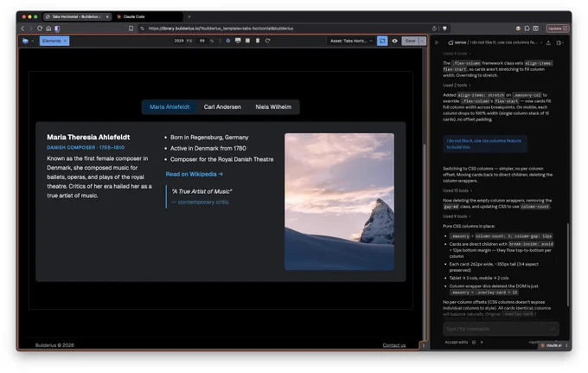The width and height of the screenshot is (588, 373).
Task: Click the emoji face extension icon
Action: [518, 29]
